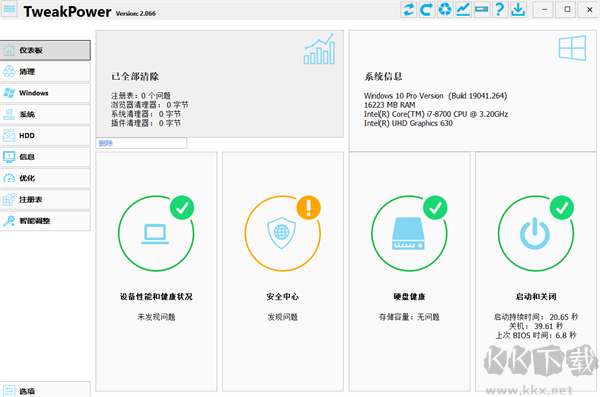
Task: Open the Windows sidebar section
Action: pos(45,93)
